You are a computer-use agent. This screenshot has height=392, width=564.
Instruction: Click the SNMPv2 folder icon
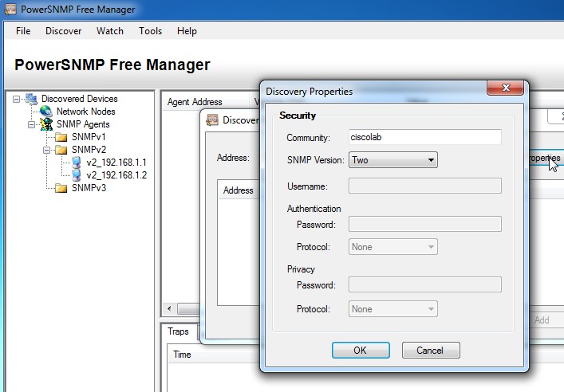(61, 150)
